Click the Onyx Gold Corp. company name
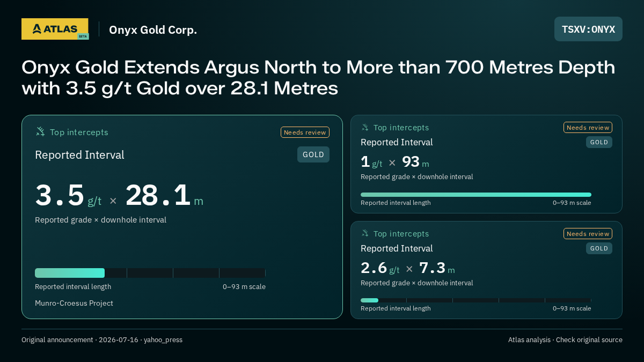Viewport: 644px width, 362px height. (x=153, y=29)
